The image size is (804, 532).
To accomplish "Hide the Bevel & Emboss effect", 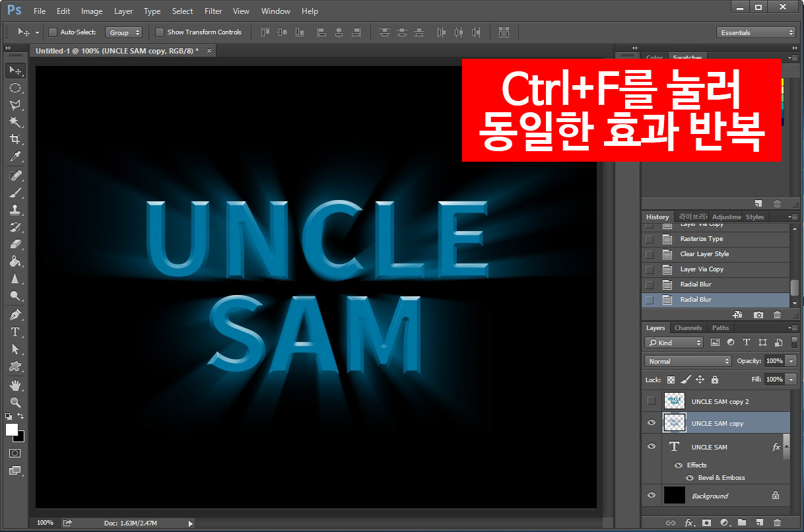I will 690,477.
